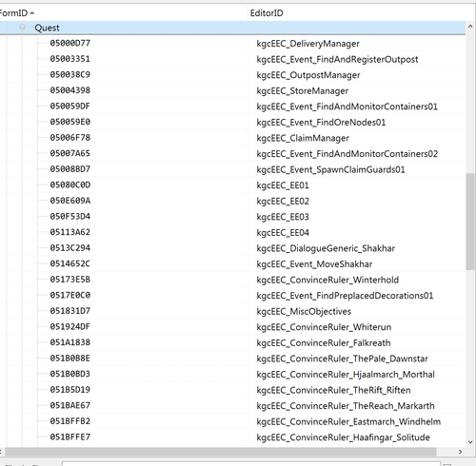476x466 pixels.
Task: Click kgcEEC_EE03 editor ID
Action: [283, 217]
